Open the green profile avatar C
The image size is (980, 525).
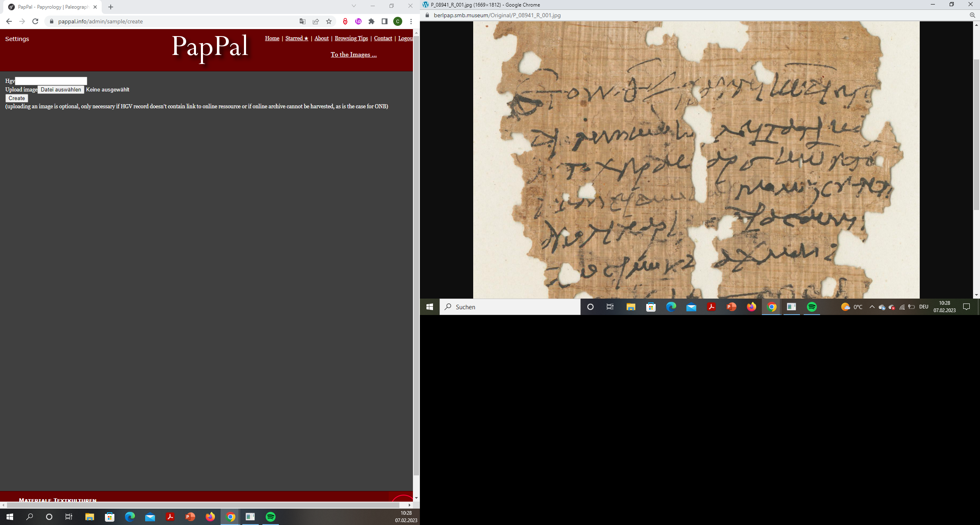click(398, 21)
